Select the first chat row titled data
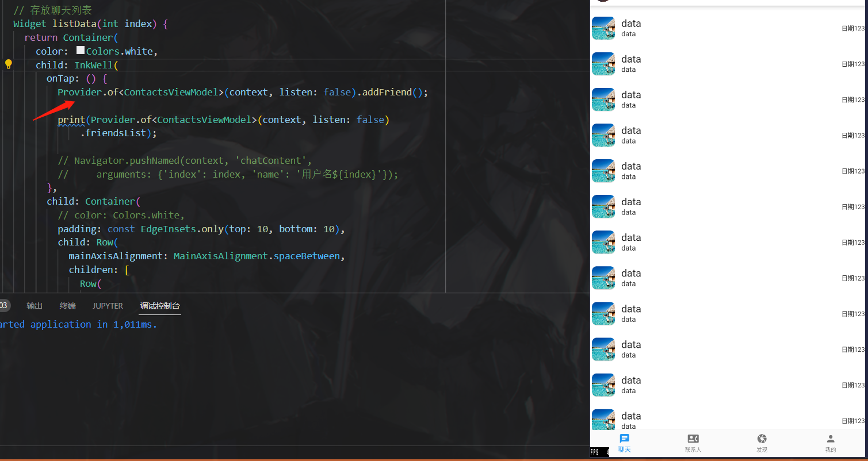 pyautogui.click(x=690, y=28)
